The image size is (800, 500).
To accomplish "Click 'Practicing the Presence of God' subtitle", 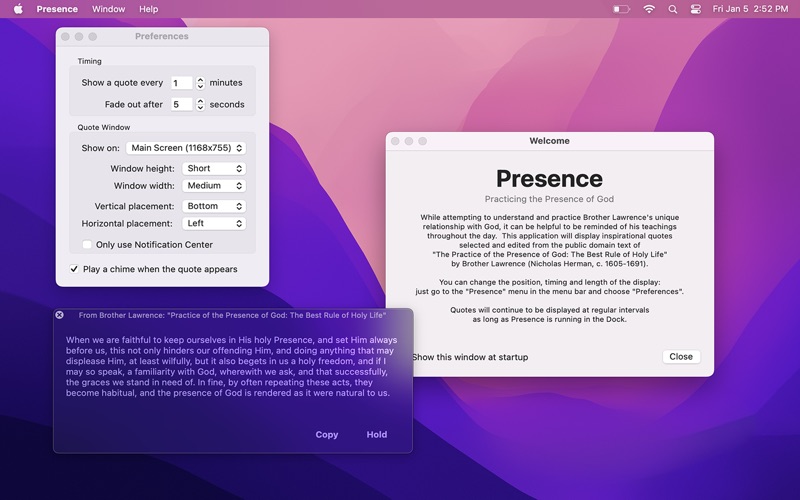I will pyautogui.click(x=549, y=199).
